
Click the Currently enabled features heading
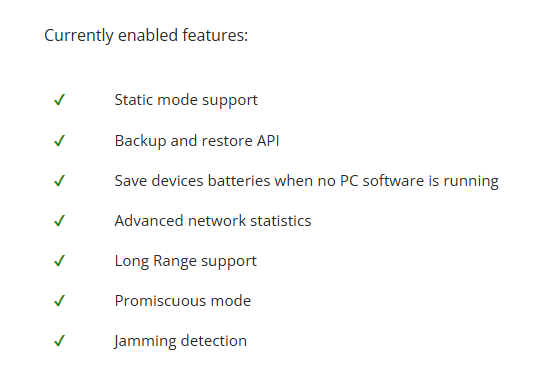pyautogui.click(x=146, y=36)
